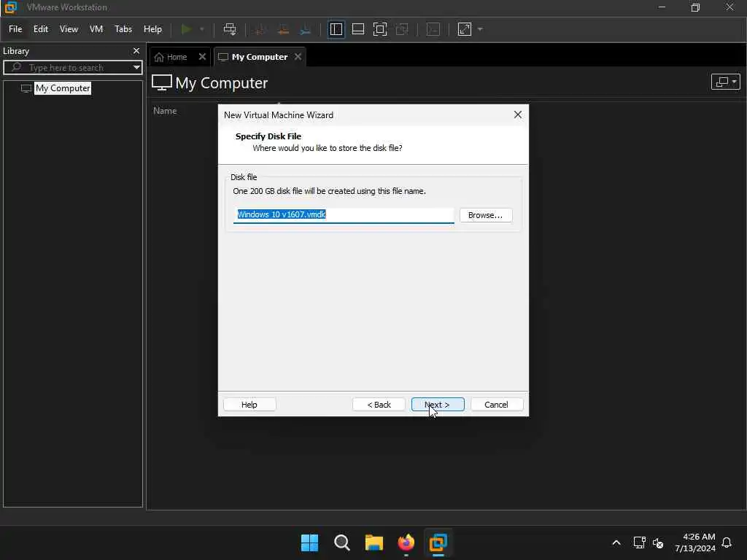This screenshot has height=560, width=747.
Task: Click the green Power On play icon
Action: pyautogui.click(x=186, y=29)
